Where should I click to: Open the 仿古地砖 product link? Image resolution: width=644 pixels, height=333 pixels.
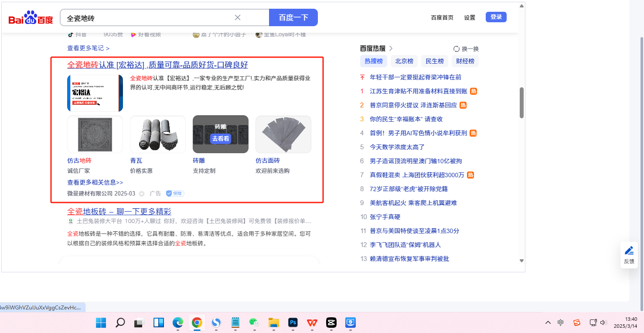point(79,161)
